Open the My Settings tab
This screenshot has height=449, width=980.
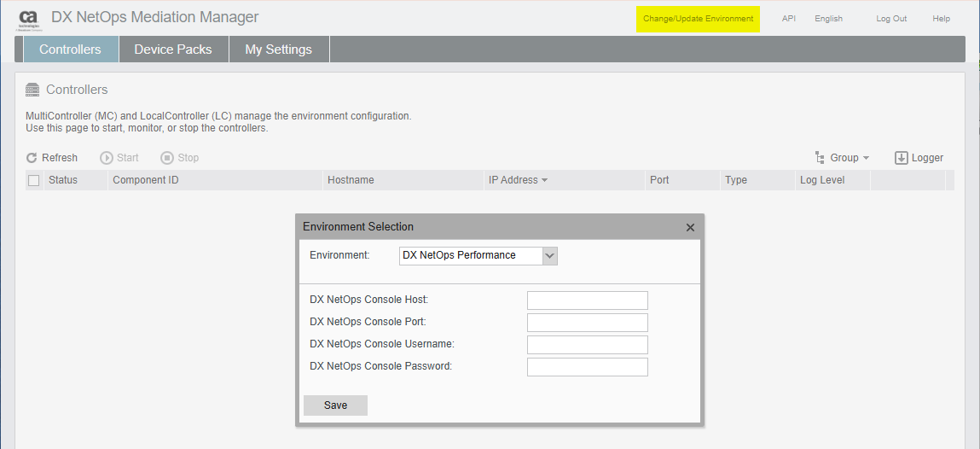coord(278,50)
